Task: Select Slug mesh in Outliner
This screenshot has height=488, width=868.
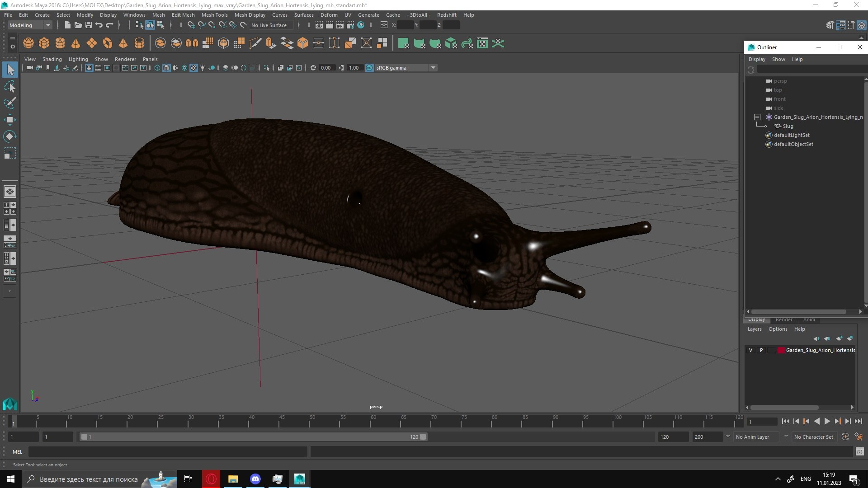Action: [788, 126]
